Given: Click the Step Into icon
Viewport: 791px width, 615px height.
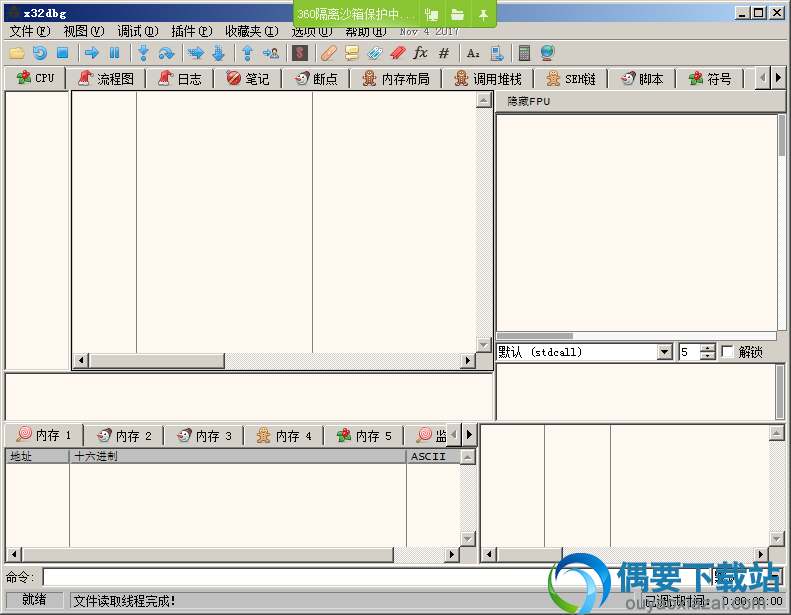Looking at the screenshot, I should pos(144,52).
